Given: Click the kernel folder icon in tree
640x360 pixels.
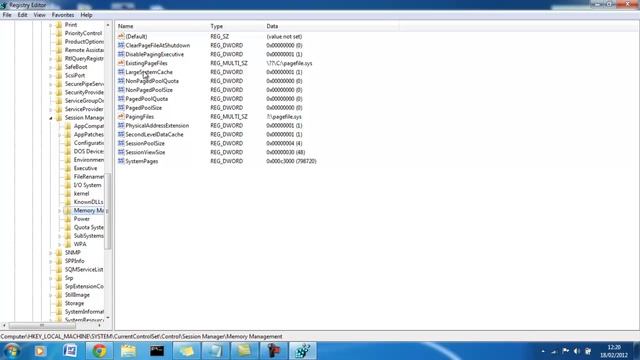Looking at the screenshot, I should 68,193.
